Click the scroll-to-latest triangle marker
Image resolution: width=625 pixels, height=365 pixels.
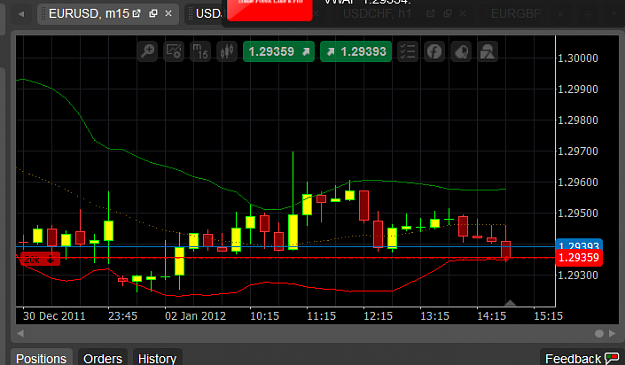(x=510, y=303)
